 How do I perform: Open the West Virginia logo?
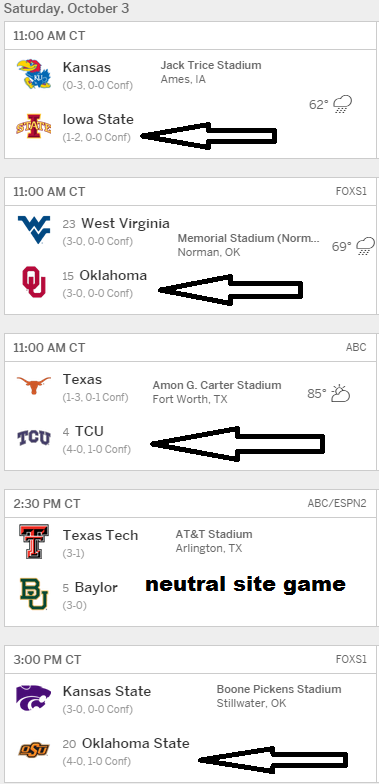[34, 230]
